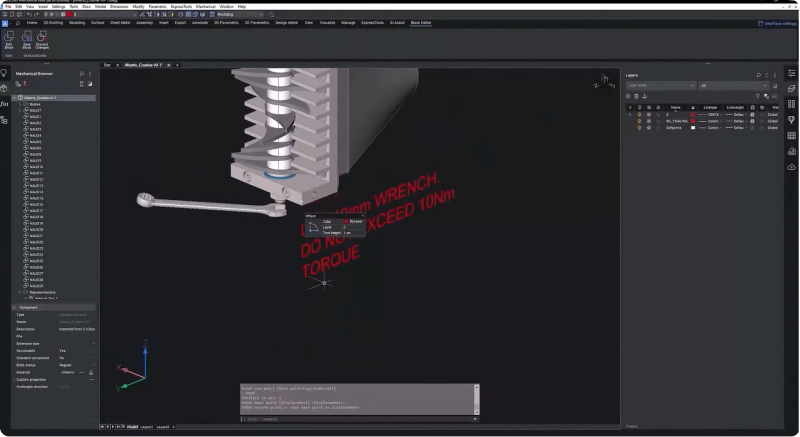The image size is (800, 437).
Task: Open the fx parameters panel icon
Action: point(5,104)
